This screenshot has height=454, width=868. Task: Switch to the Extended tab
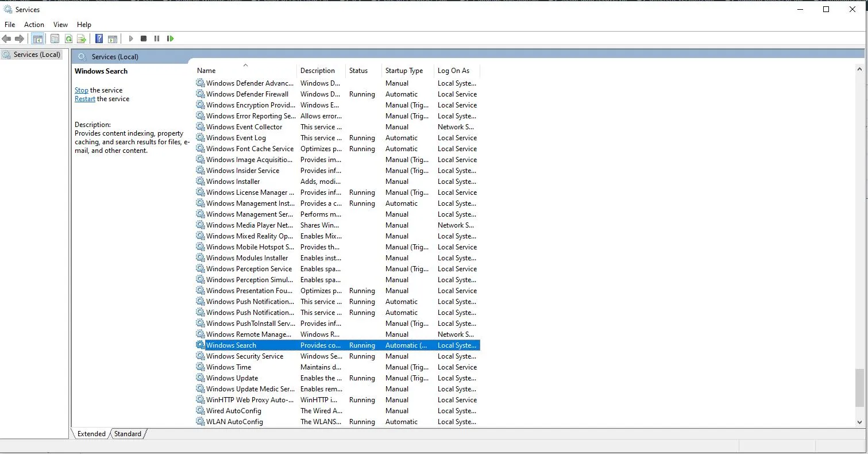(91, 434)
